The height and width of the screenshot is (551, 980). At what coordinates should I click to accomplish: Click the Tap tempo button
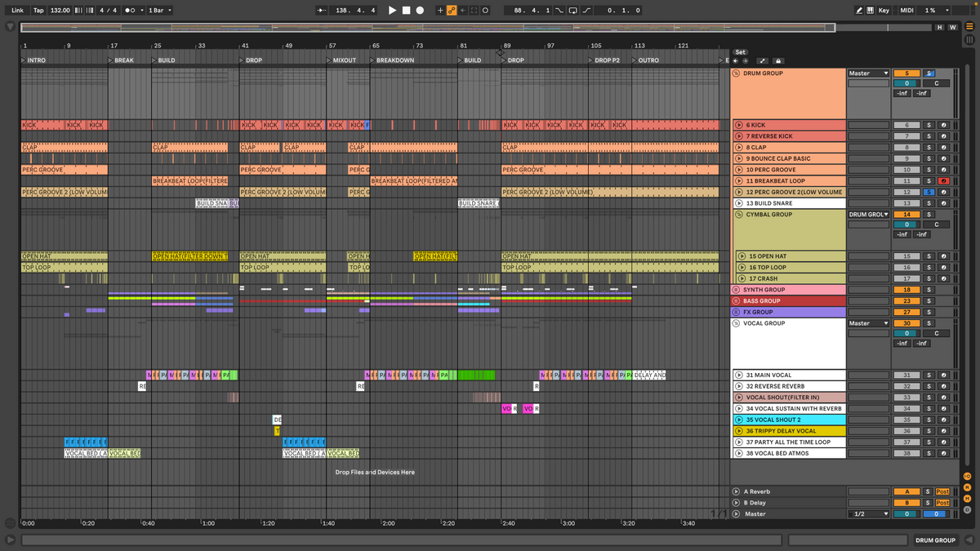click(x=38, y=10)
